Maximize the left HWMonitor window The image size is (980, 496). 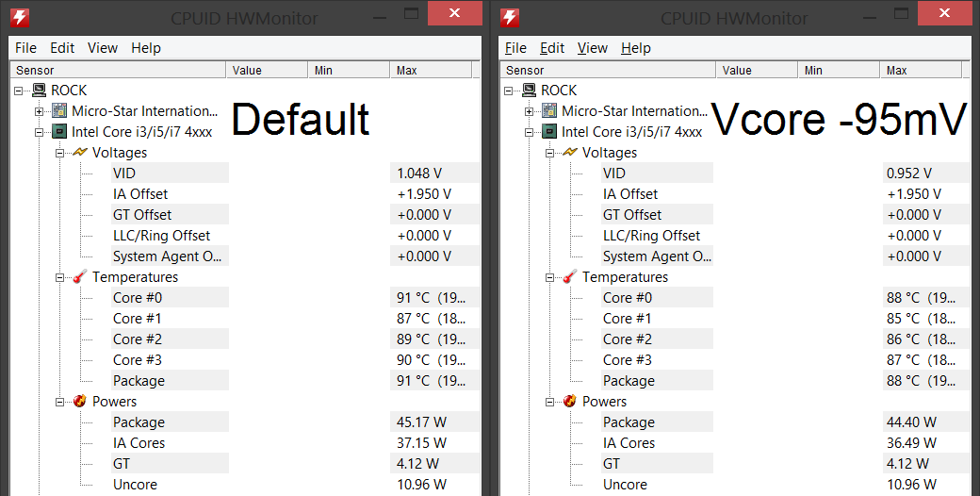pos(411,13)
